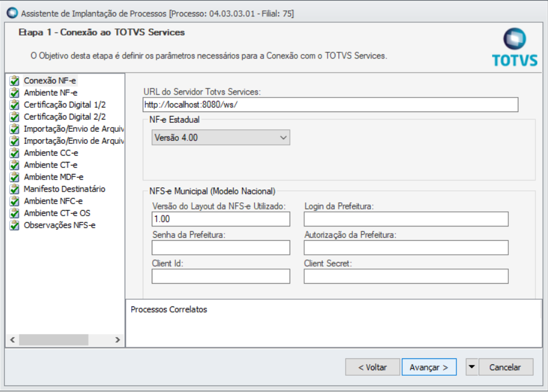The width and height of the screenshot is (548, 392).
Task: Open the Ambiente CC-e step
Action: click(51, 153)
